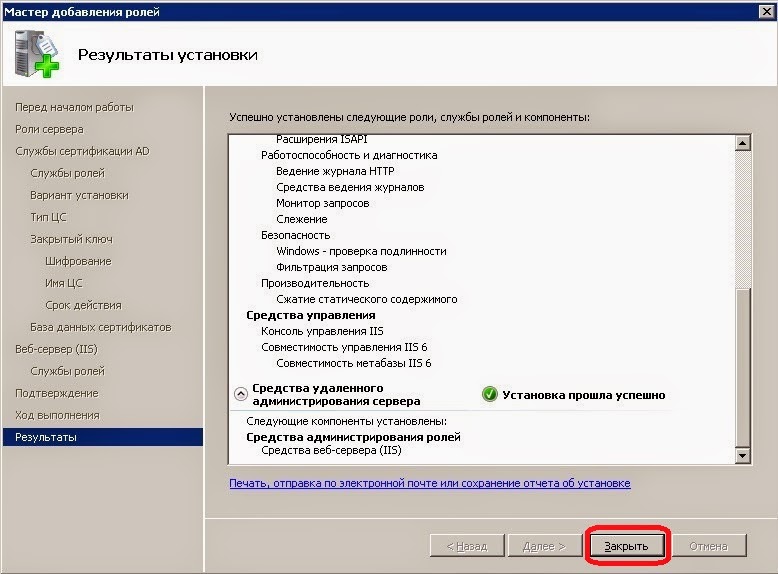Click the server role wizard header icon
This screenshot has height=574, width=778.
(x=37, y=54)
